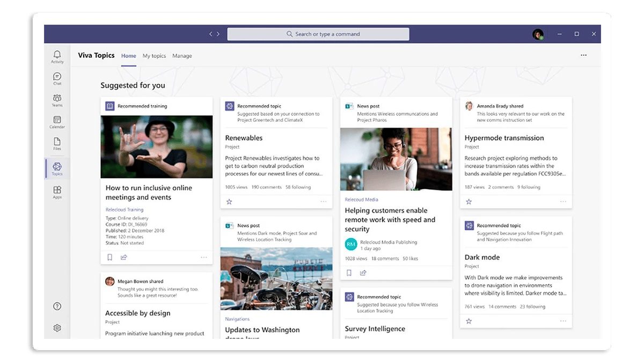Open the Help icon in sidebar

(x=57, y=306)
